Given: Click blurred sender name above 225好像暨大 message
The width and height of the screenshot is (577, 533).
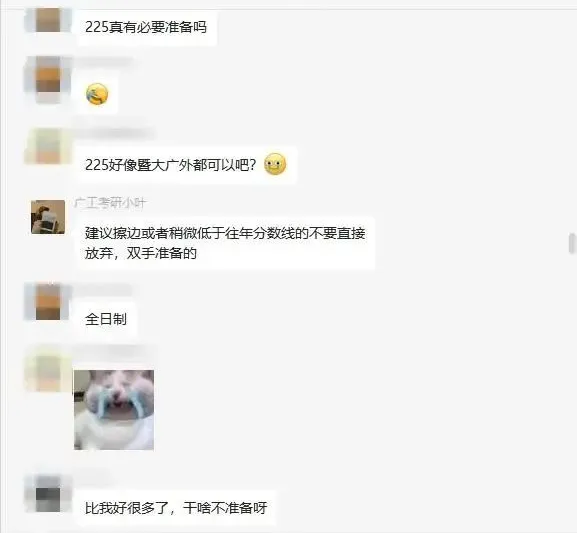Looking at the screenshot, I should tap(114, 133).
